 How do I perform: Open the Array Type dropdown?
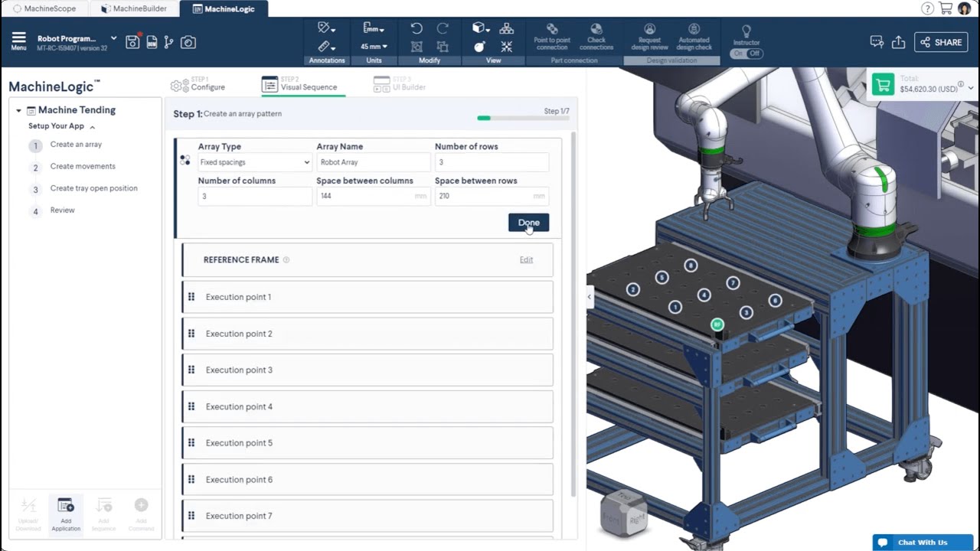click(x=254, y=162)
